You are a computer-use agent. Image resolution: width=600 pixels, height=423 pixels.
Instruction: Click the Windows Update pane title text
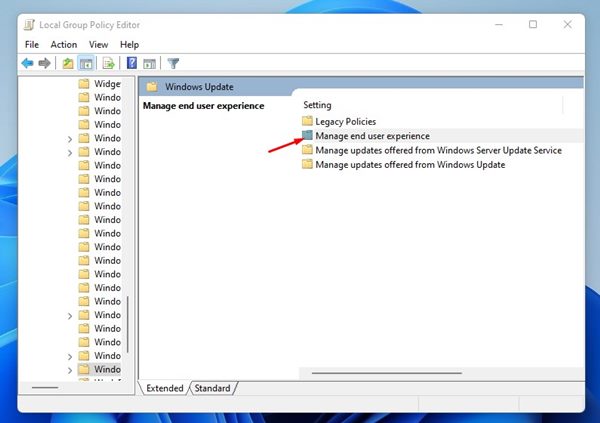coord(199,87)
